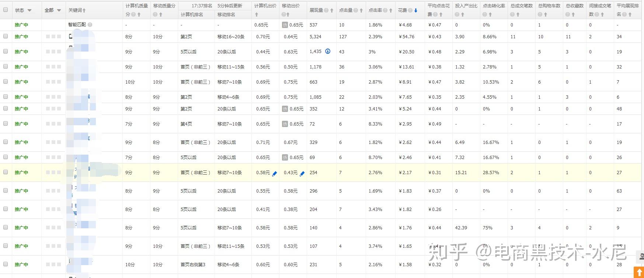Open help icon next to 点击量

[356, 10]
